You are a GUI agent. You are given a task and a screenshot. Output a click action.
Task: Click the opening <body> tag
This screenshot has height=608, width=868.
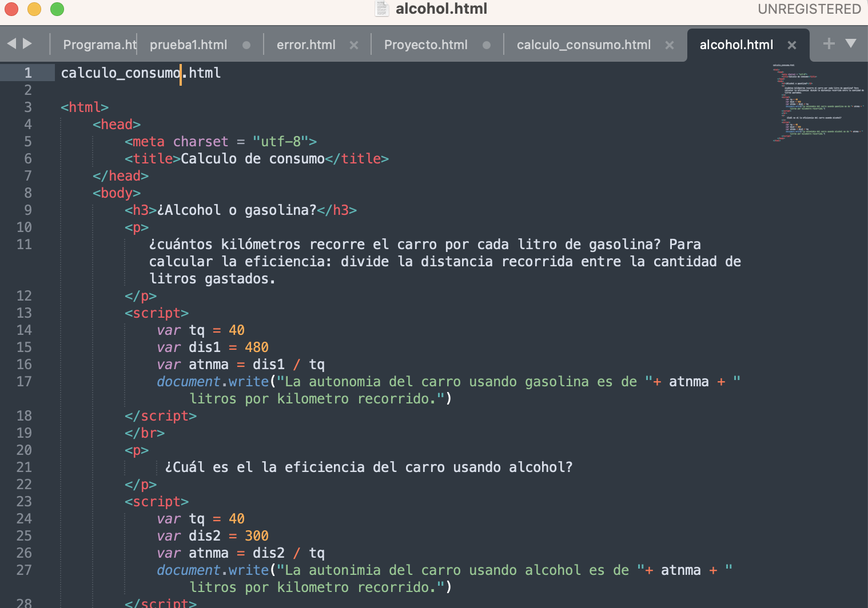[117, 193]
